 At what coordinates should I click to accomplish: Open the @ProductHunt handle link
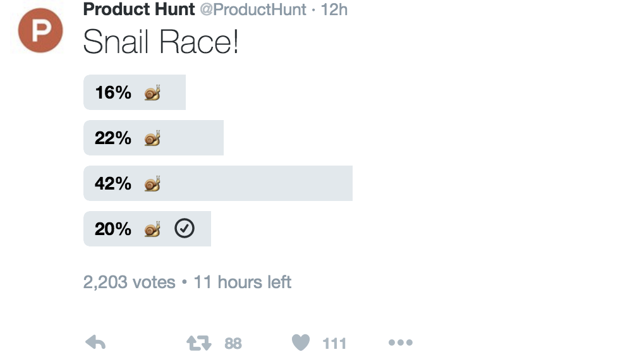click(253, 9)
